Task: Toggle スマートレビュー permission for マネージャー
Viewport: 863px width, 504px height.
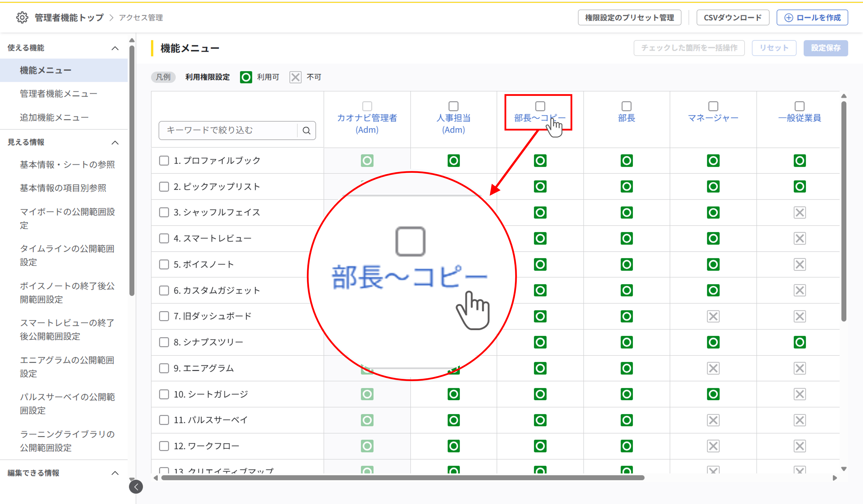Action: pos(713,238)
